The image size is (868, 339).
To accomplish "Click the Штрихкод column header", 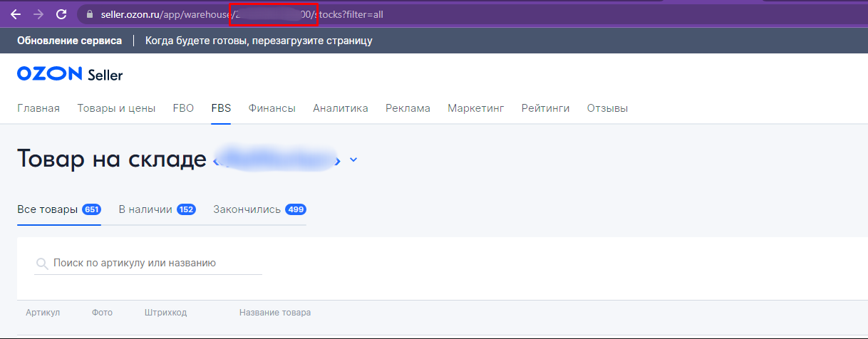I will pos(165,313).
